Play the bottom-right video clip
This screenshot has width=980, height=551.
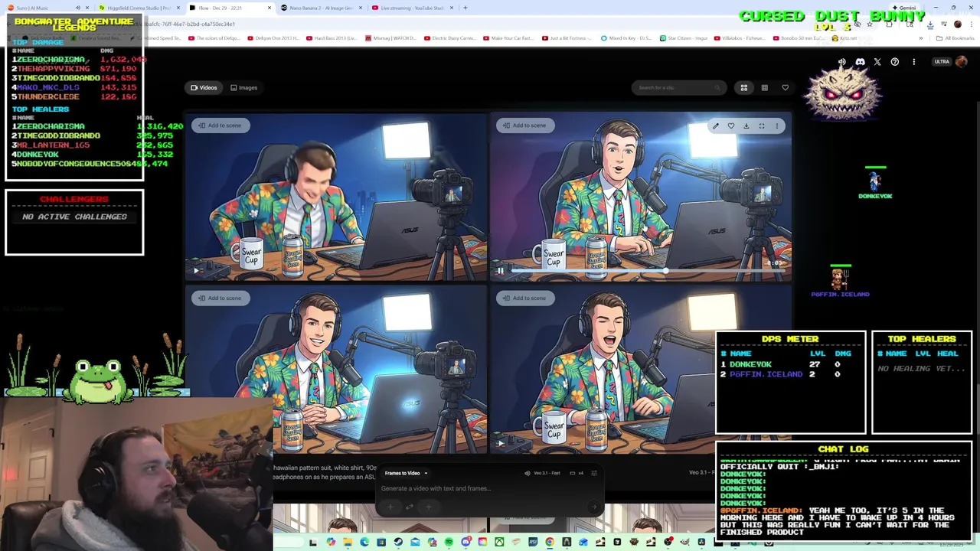[501, 442]
